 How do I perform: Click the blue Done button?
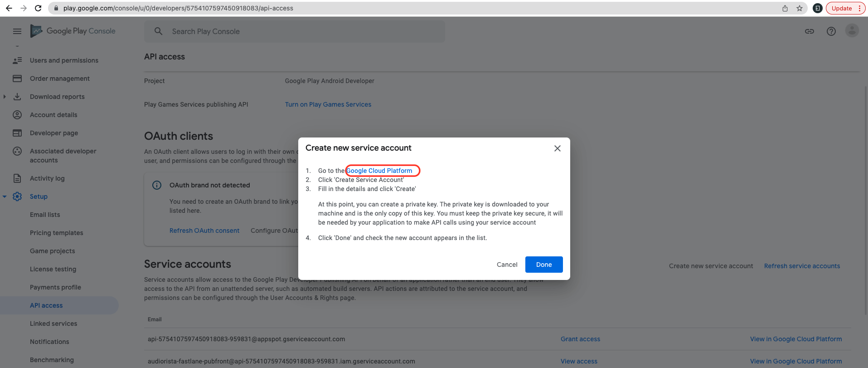(x=544, y=265)
